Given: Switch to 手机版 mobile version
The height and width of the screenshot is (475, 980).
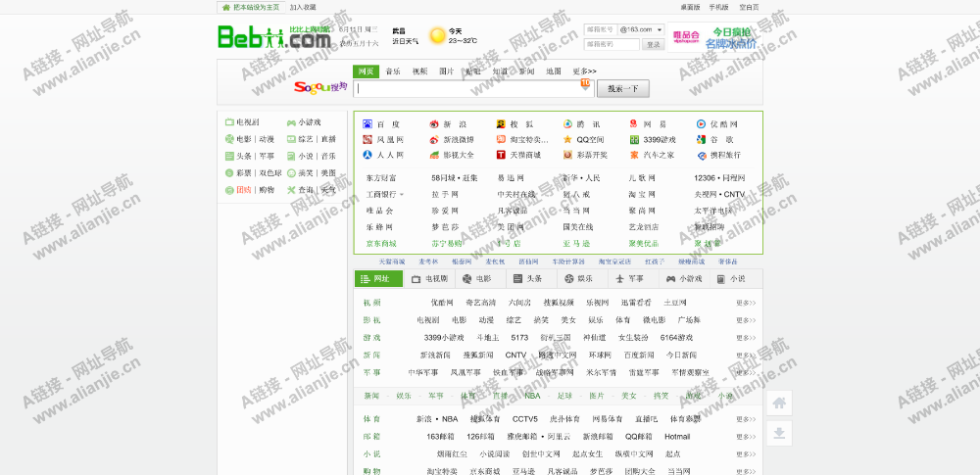Looking at the screenshot, I should (718, 8).
